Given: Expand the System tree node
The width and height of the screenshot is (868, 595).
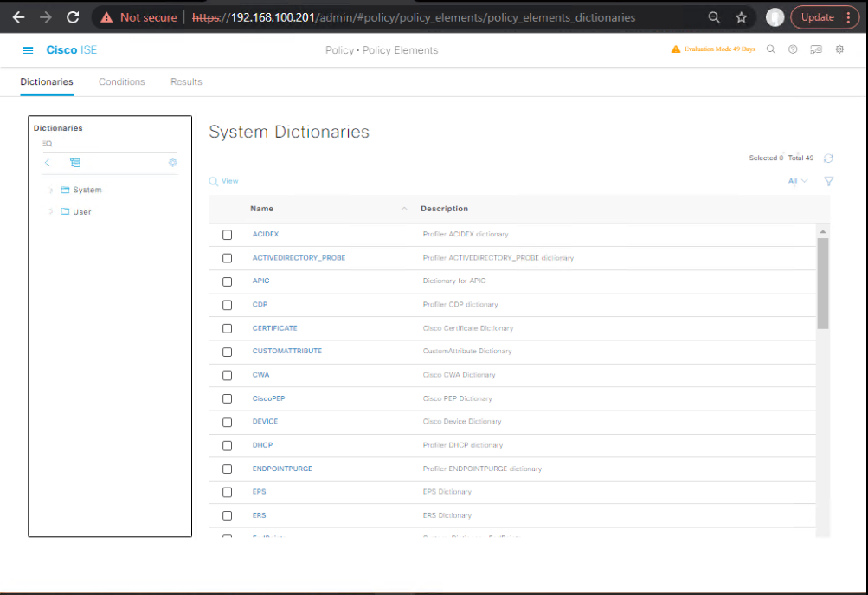Looking at the screenshot, I should click(50, 190).
